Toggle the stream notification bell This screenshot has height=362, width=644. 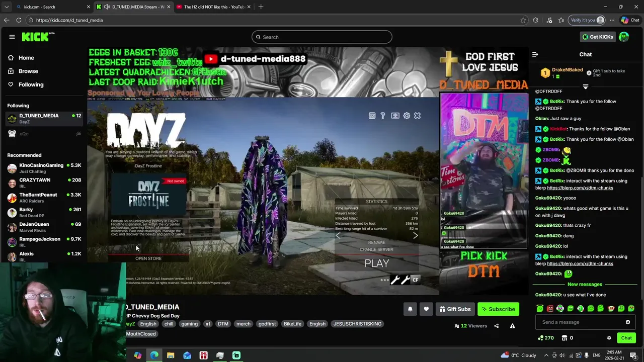pos(410,309)
